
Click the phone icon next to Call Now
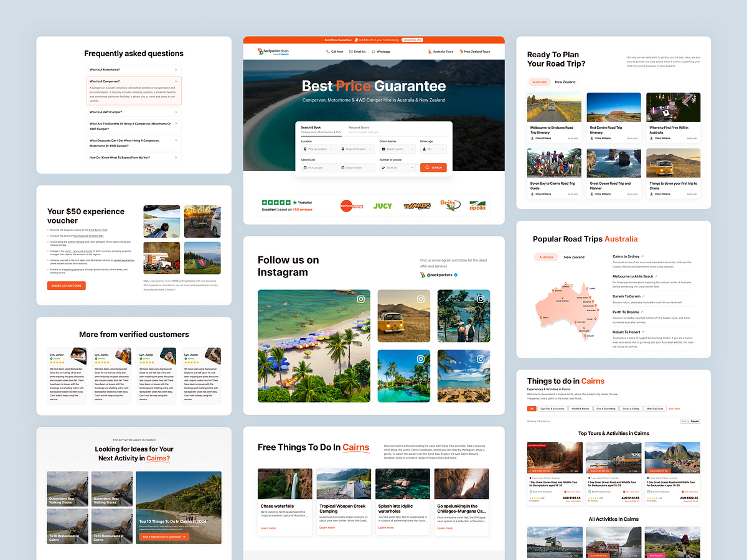click(328, 52)
